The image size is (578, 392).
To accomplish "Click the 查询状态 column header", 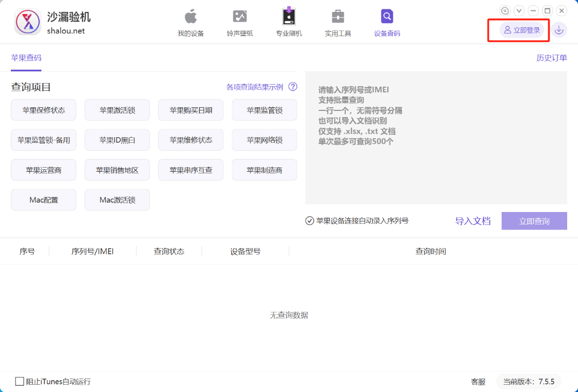I will point(169,251).
